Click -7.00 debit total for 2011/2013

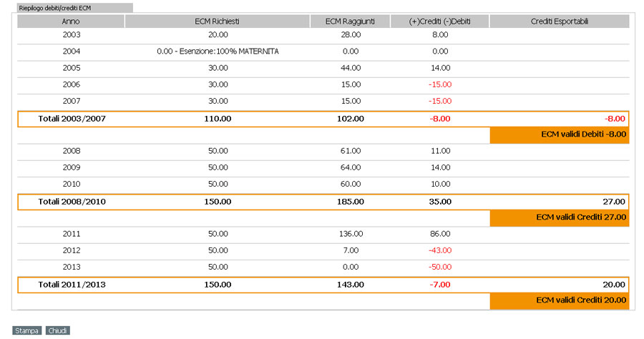[x=440, y=285]
